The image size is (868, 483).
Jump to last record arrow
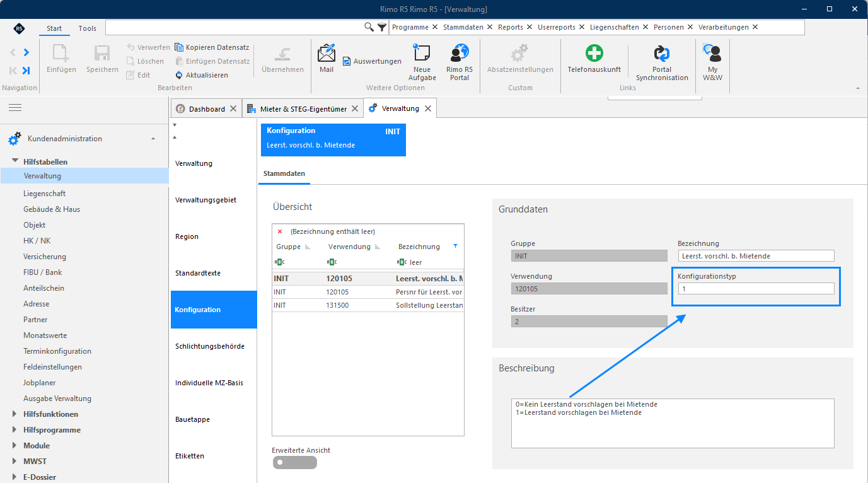pyautogui.click(x=26, y=71)
